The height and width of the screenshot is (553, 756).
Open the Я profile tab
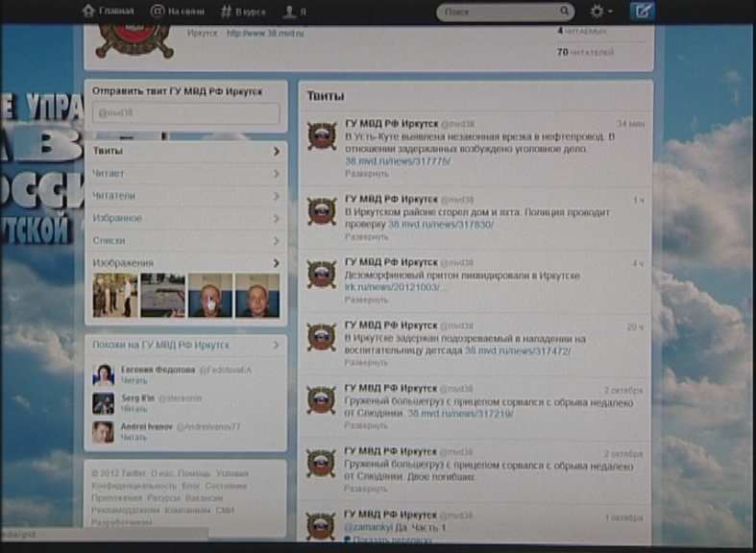(294, 12)
